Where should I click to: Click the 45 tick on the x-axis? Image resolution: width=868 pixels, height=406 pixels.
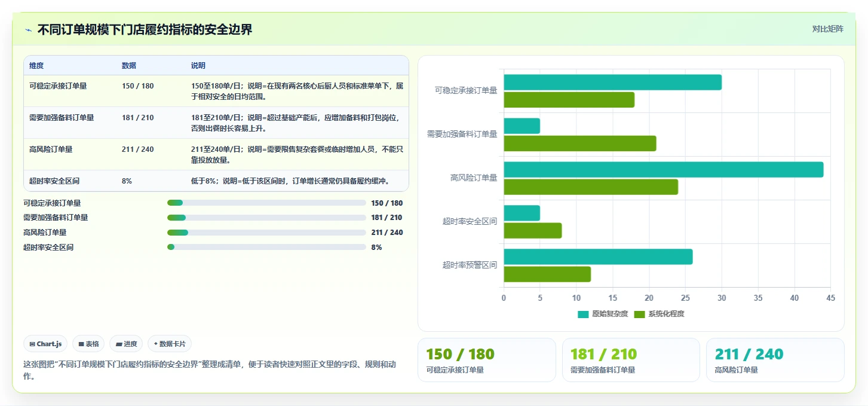pyautogui.click(x=830, y=298)
